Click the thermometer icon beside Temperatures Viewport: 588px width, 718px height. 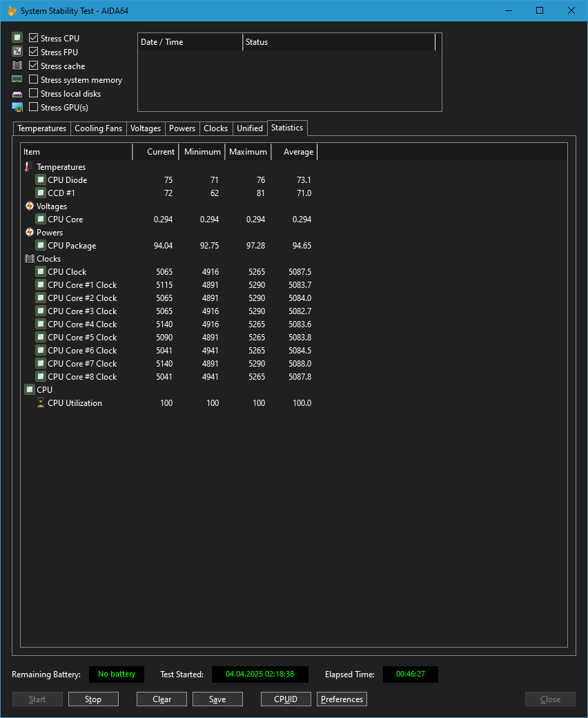(29, 167)
